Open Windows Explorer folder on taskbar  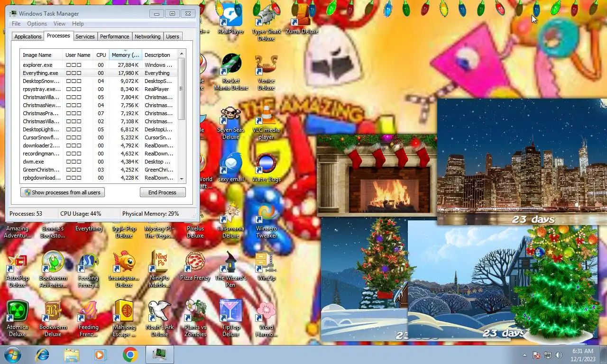point(72,355)
